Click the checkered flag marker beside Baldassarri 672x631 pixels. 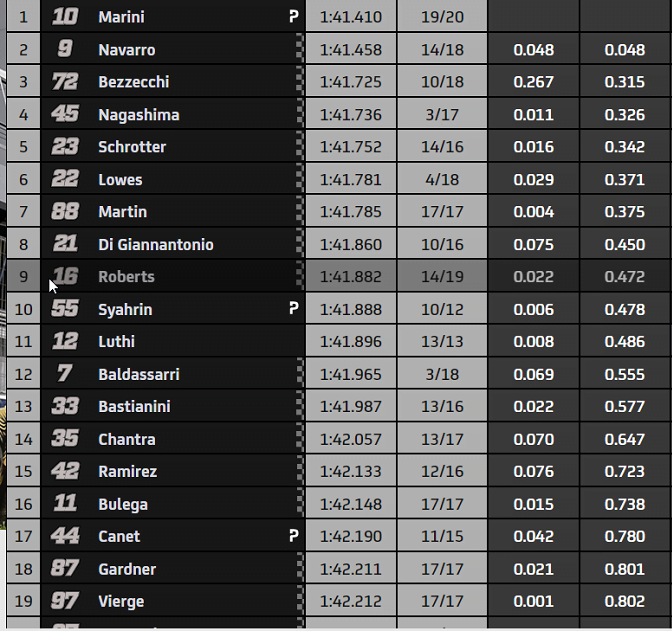300,374
